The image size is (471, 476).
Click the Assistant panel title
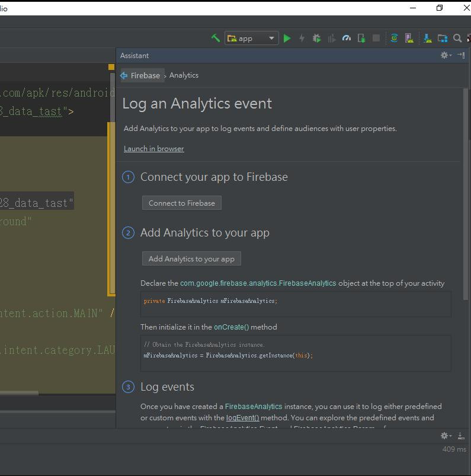pos(134,56)
